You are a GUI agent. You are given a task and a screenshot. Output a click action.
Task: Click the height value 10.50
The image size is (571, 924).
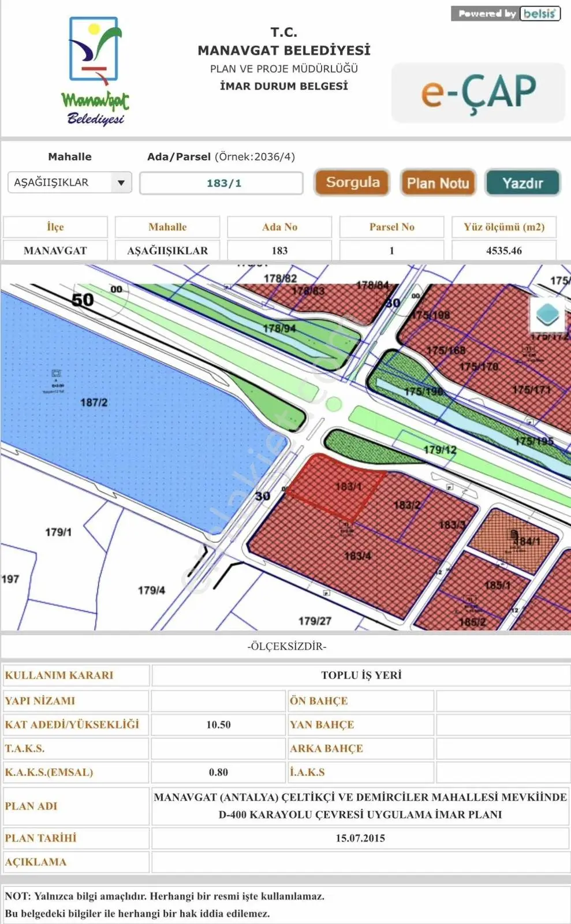point(218,725)
